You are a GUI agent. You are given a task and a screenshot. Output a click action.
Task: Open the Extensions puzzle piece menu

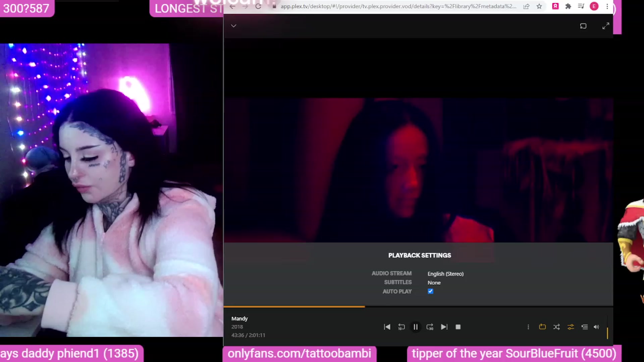click(568, 6)
